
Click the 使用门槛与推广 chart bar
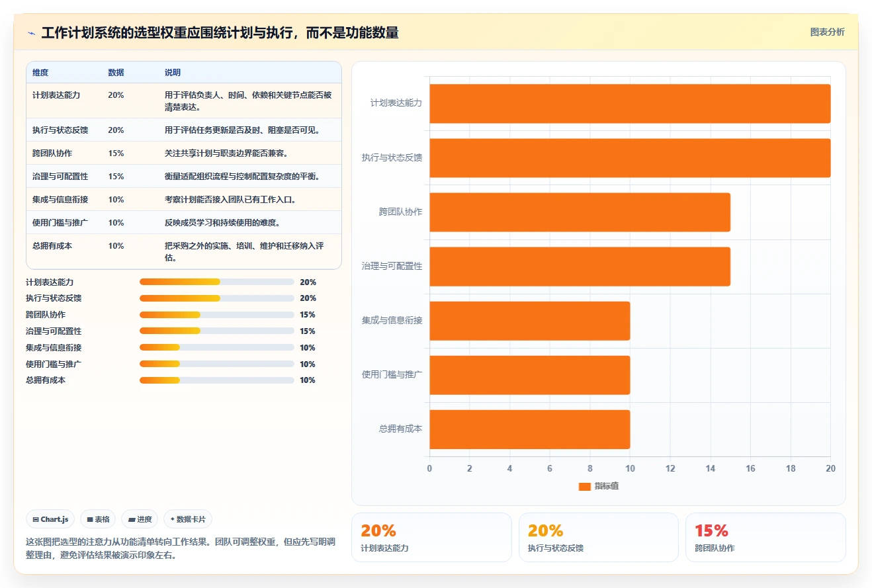529,375
